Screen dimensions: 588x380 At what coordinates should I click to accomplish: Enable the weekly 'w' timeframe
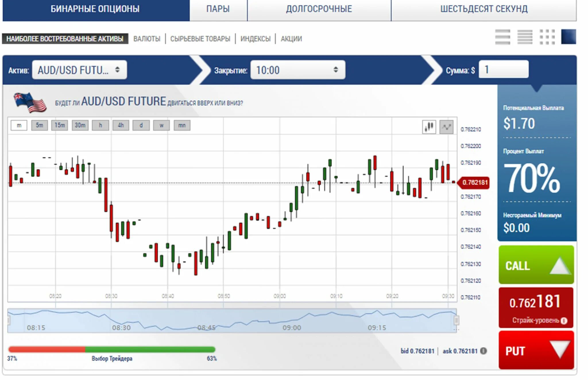[161, 125]
